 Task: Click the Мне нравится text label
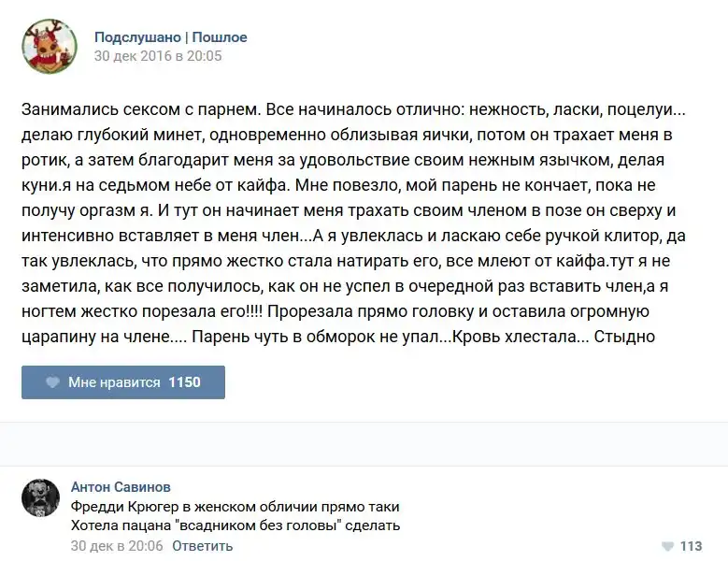(x=114, y=382)
